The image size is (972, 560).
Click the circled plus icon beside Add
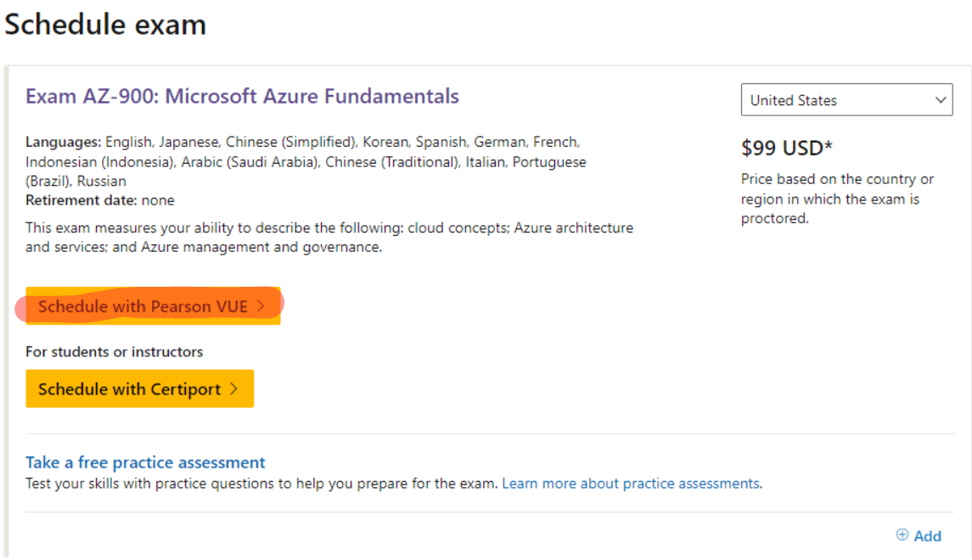pos(902,535)
